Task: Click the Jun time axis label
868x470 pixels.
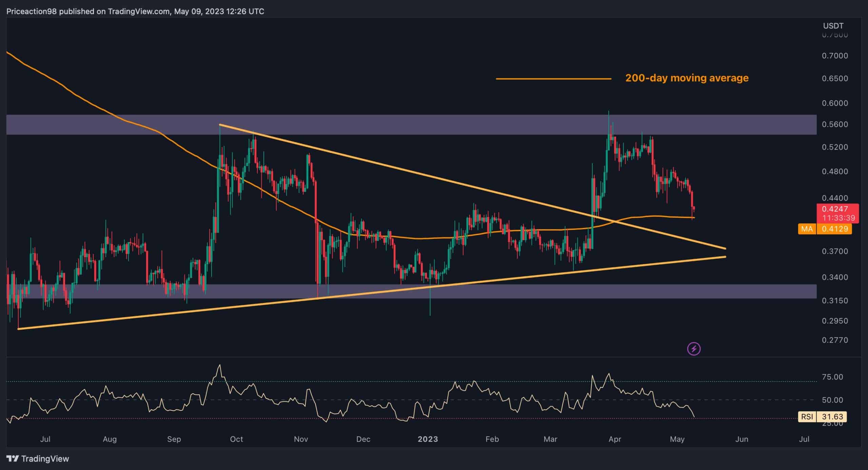Action: pyautogui.click(x=742, y=439)
